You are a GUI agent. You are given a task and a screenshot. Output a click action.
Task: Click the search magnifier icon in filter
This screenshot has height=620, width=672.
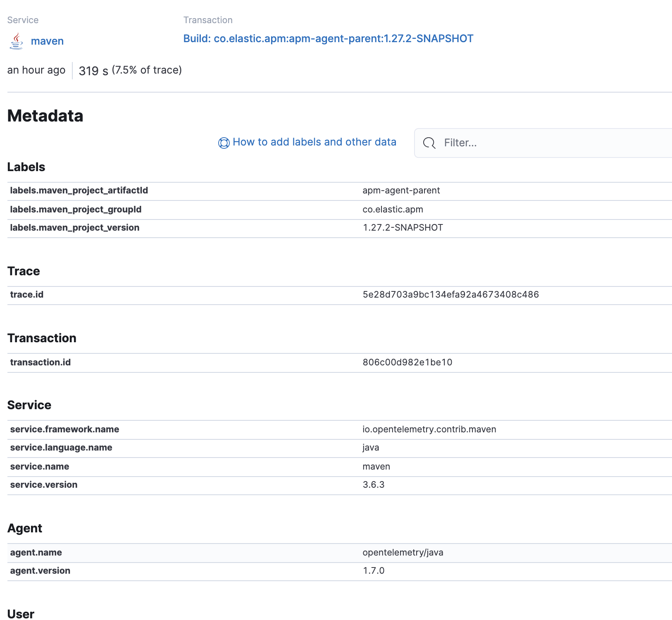(429, 143)
